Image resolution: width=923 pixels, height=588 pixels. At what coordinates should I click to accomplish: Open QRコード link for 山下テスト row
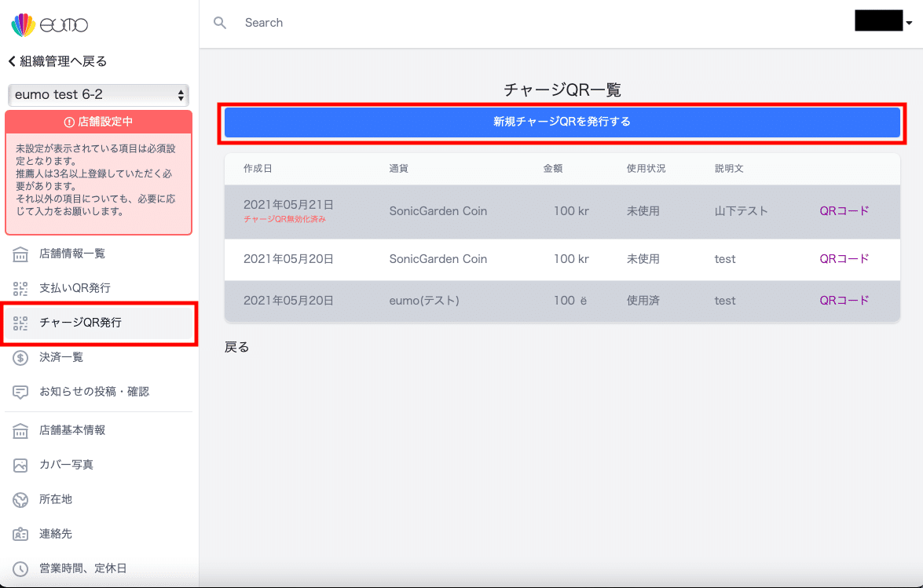point(844,211)
